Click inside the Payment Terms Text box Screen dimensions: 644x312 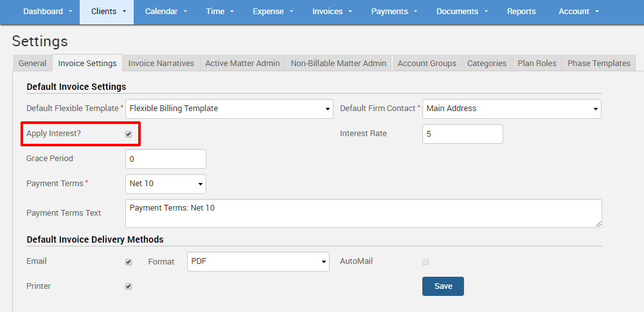coord(363,213)
